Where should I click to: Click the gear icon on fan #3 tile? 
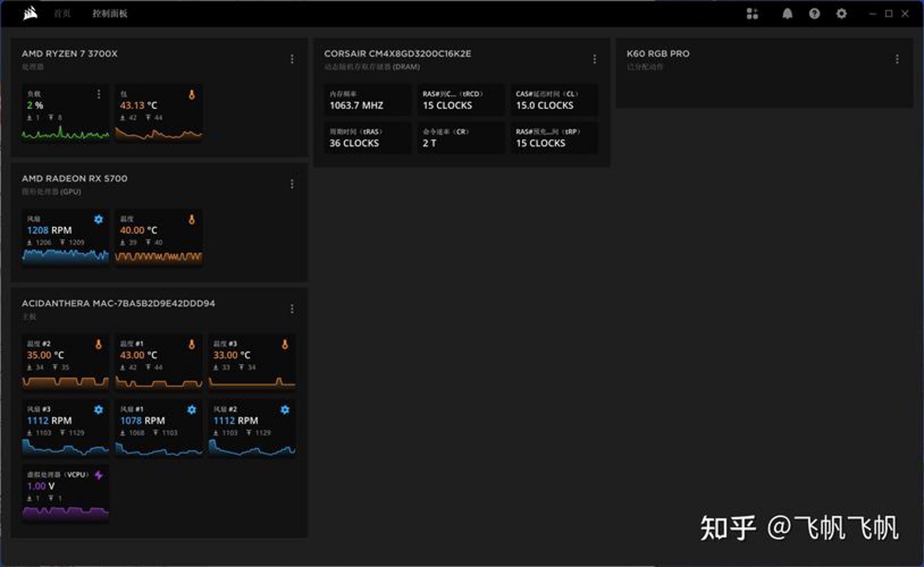pyautogui.click(x=99, y=410)
